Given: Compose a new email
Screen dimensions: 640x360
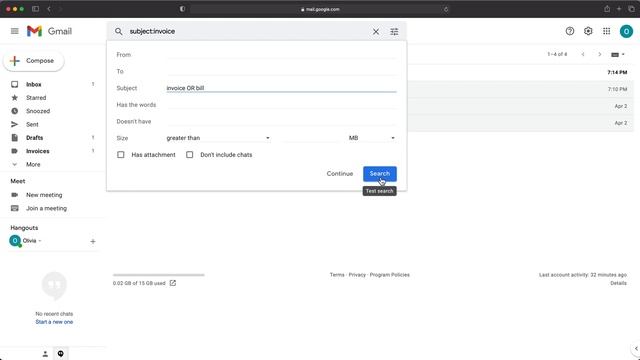Looking at the screenshot, I should pyautogui.click(x=33, y=61).
